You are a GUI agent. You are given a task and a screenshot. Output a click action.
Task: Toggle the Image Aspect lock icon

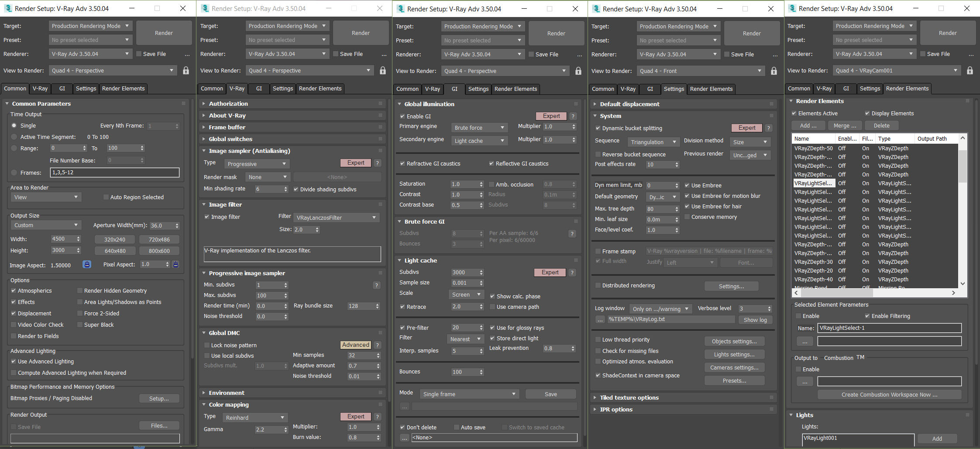[x=87, y=264]
